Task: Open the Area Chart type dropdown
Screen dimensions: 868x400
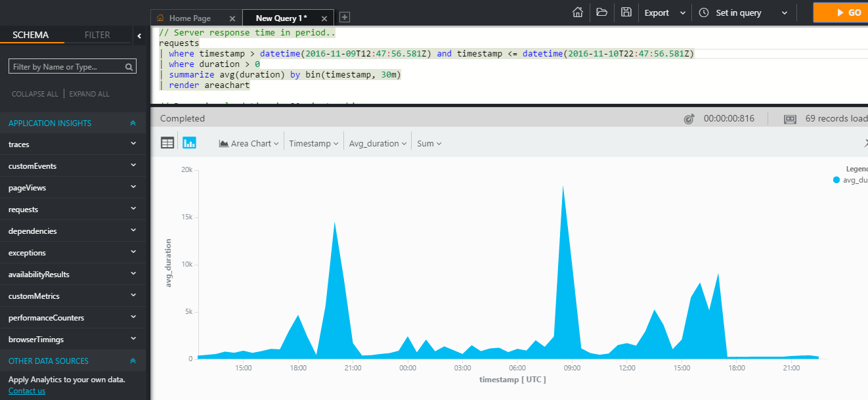Action: [x=248, y=143]
